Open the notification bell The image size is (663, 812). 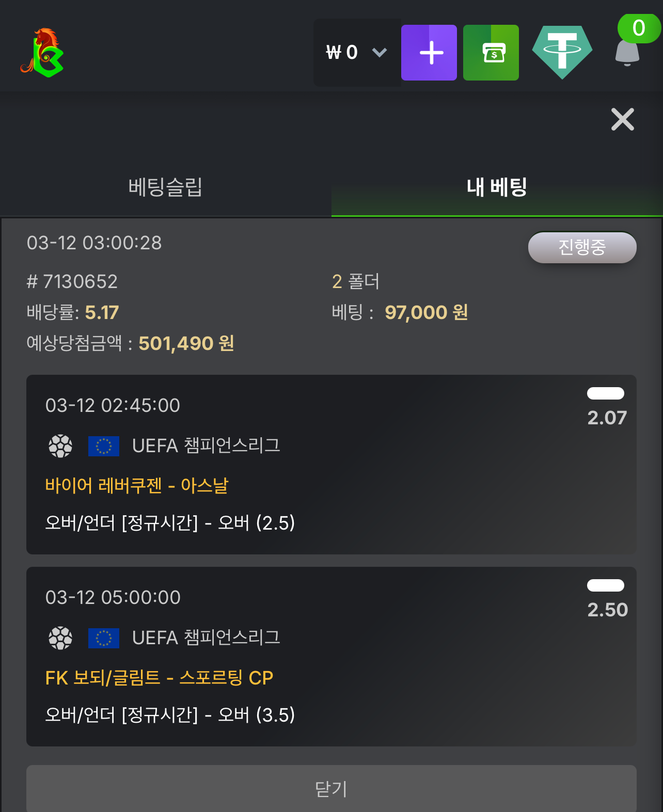tap(627, 54)
